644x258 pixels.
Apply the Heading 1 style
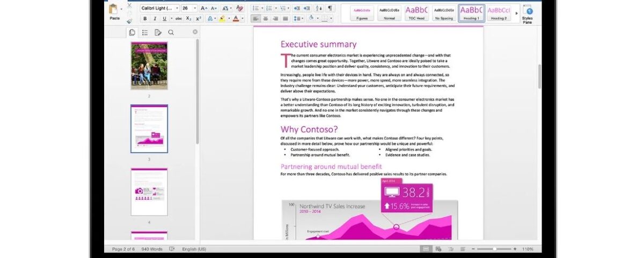(471, 13)
